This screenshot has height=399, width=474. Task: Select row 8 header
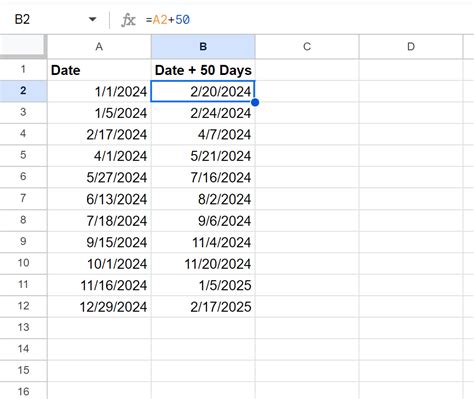tap(23, 220)
